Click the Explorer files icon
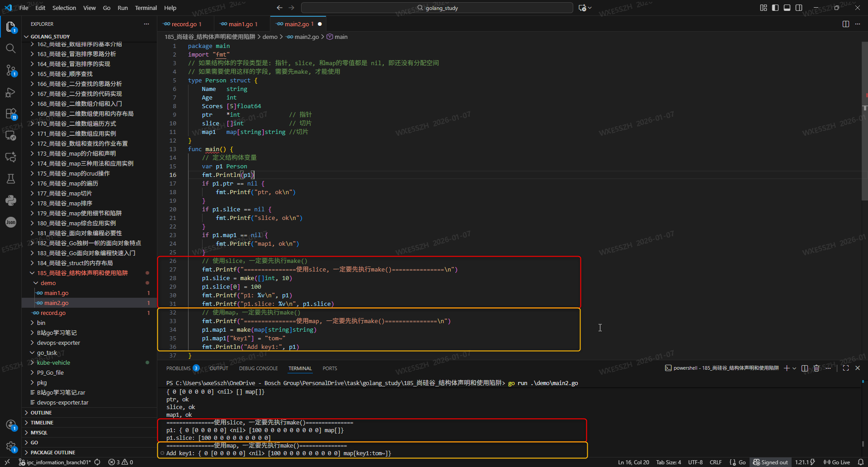868x467 pixels. [11, 27]
